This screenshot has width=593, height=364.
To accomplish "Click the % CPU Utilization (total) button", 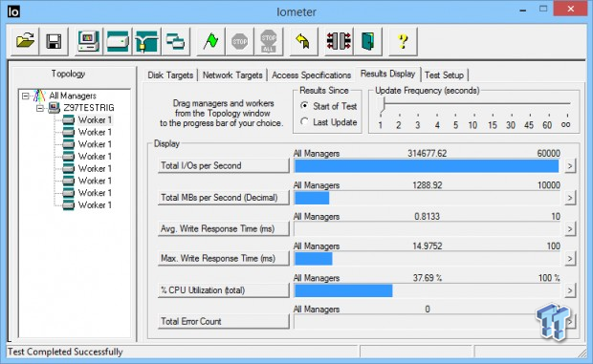I will (x=223, y=290).
